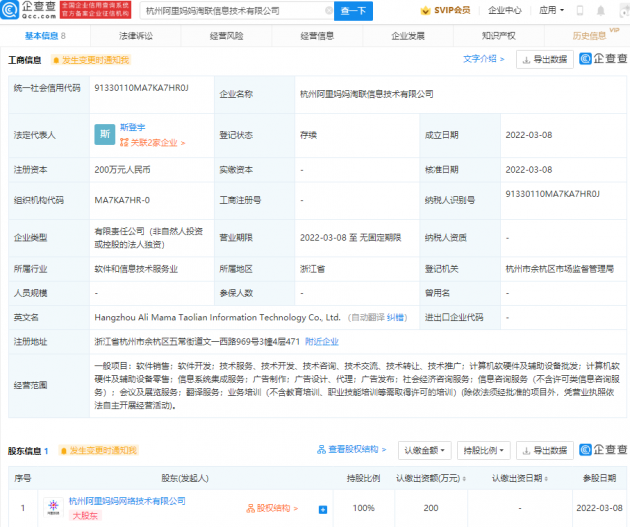Viewport: 630px width, 527px height.
Task: Select the 成立日期 value 2022-03-08
Action: 529,135
